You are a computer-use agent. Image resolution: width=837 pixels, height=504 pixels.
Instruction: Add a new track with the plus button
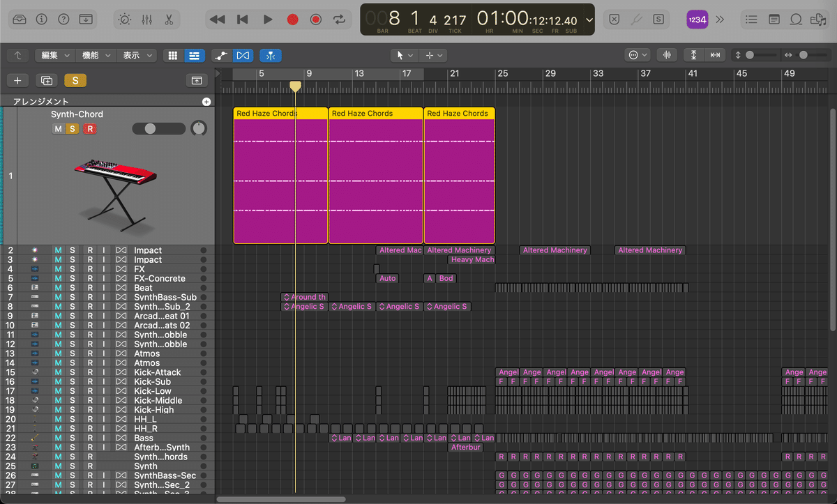[17, 80]
